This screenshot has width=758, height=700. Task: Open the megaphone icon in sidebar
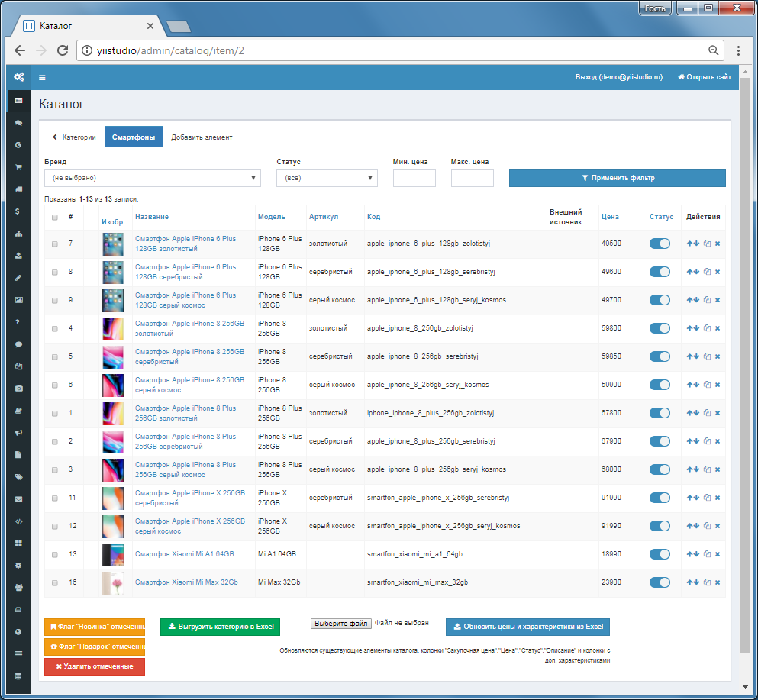tap(18, 433)
